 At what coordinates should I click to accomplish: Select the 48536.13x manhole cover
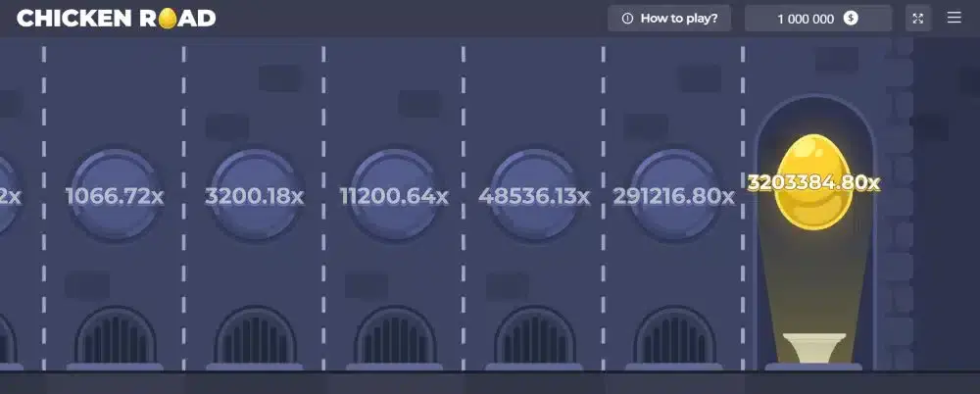point(534,195)
